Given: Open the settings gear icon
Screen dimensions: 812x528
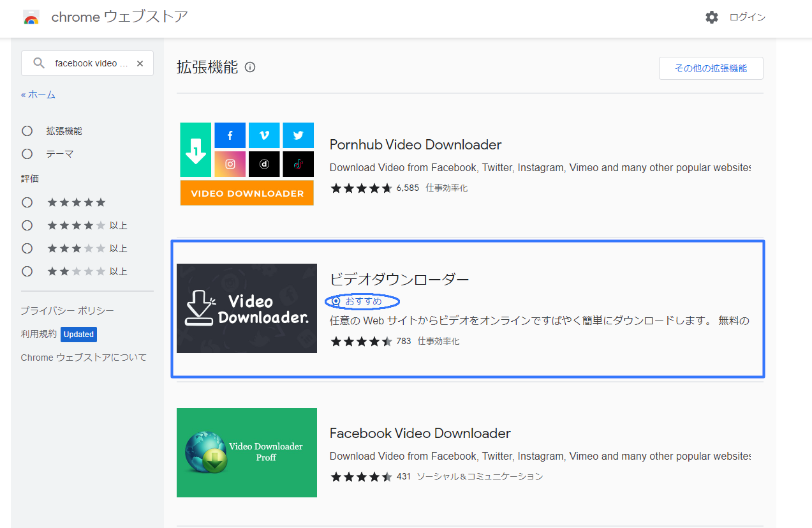Looking at the screenshot, I should pyautogui.click(x=712, y=17).
